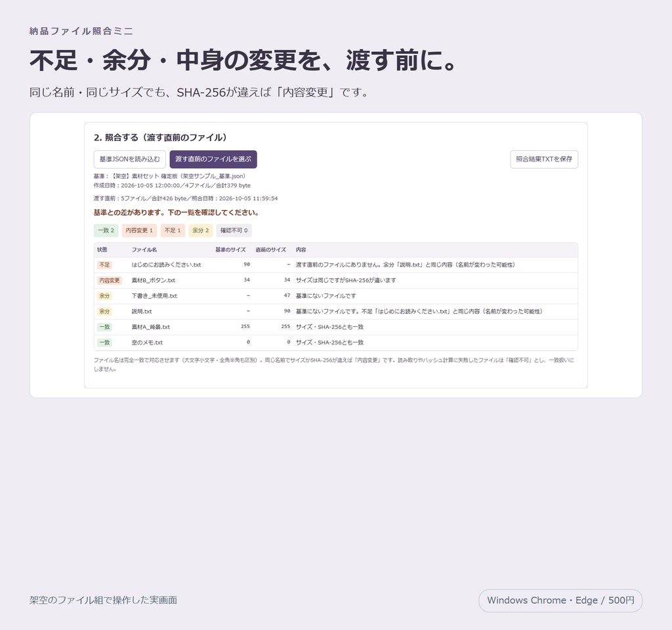Click description starting 渡す直前のファイルにありません

click(x=406, y=265)
